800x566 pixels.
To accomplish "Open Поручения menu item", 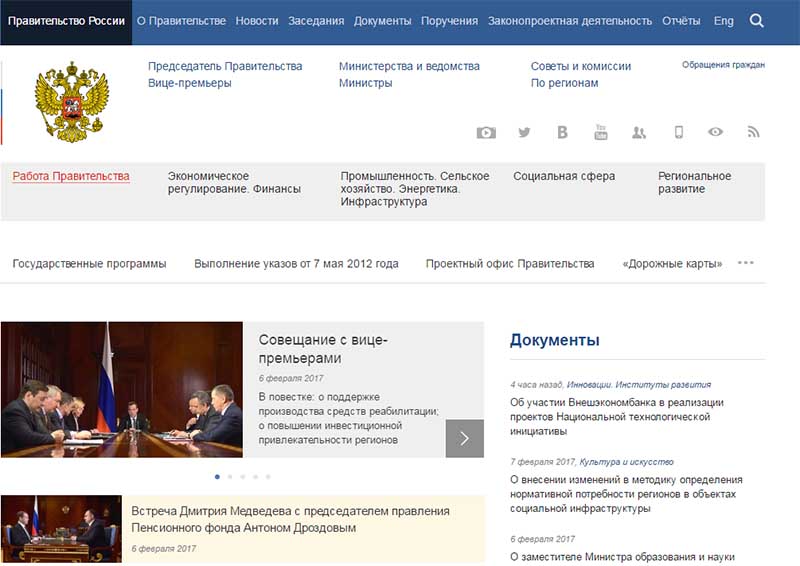I will (x=449, y=21).
